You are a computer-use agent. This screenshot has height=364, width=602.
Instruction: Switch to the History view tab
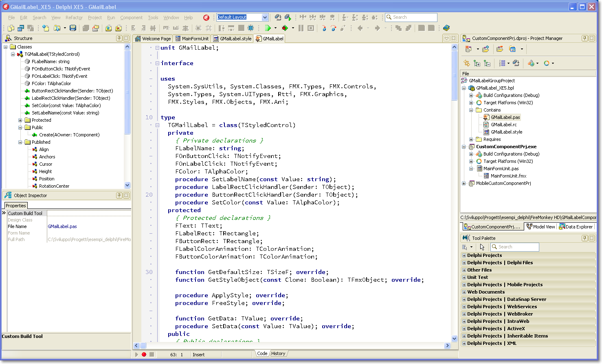[278, 353]
